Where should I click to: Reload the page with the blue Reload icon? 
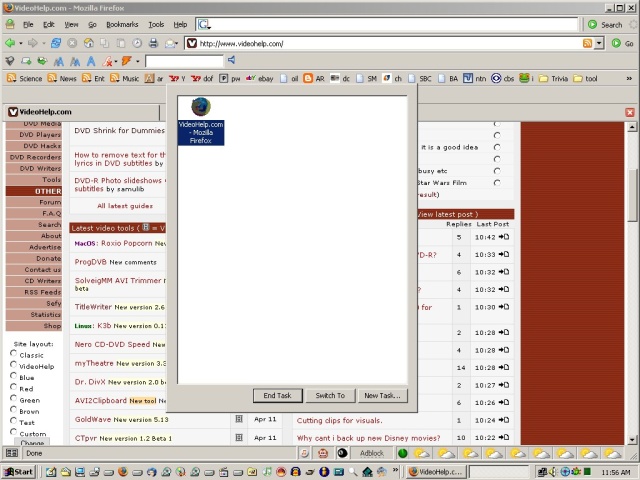pyautogui.click(x=56, y=43)
